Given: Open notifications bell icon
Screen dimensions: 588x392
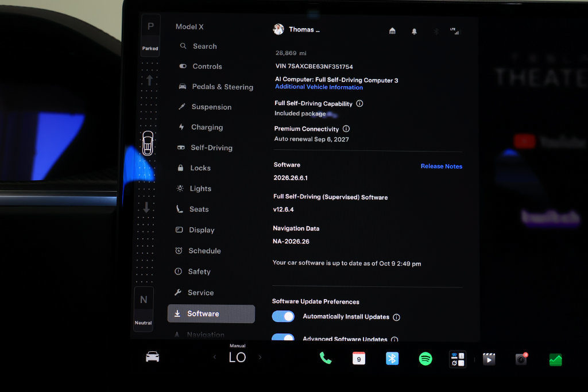Looking at the screenshot, I should (x=414, y=32).
